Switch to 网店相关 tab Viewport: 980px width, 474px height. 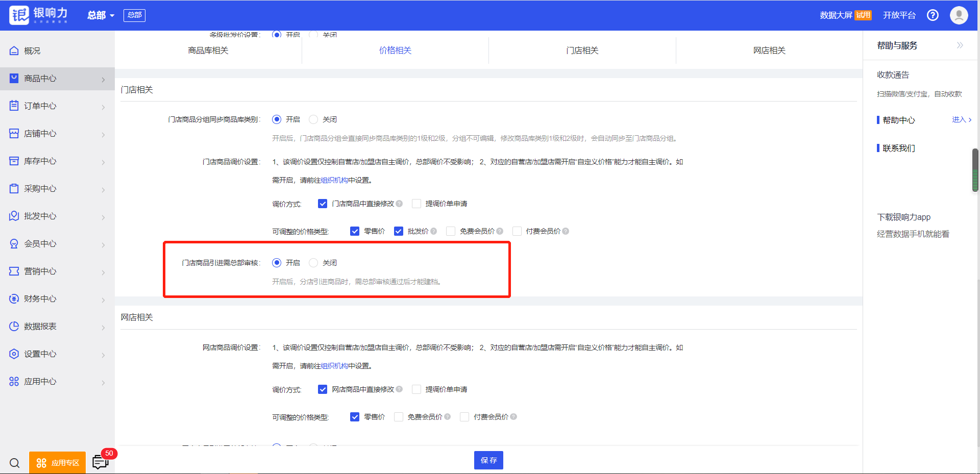pyautogui.click(x=769, y=51)
